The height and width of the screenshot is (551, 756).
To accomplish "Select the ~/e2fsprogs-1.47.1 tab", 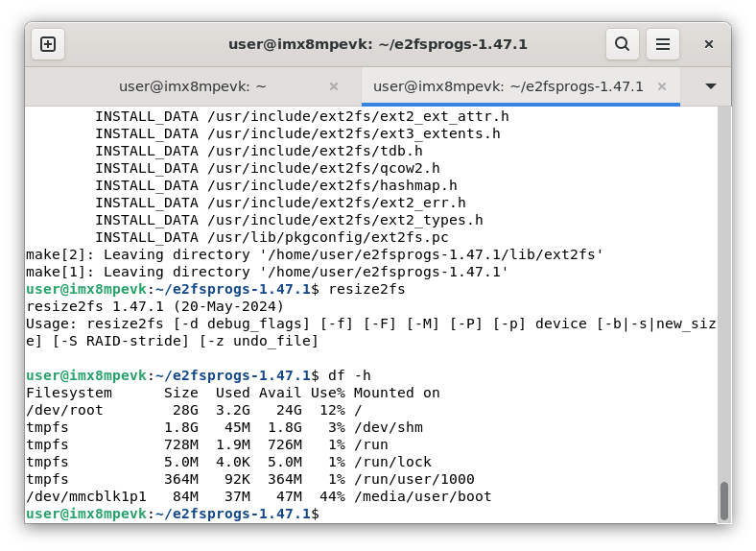I will pos(508,86).
